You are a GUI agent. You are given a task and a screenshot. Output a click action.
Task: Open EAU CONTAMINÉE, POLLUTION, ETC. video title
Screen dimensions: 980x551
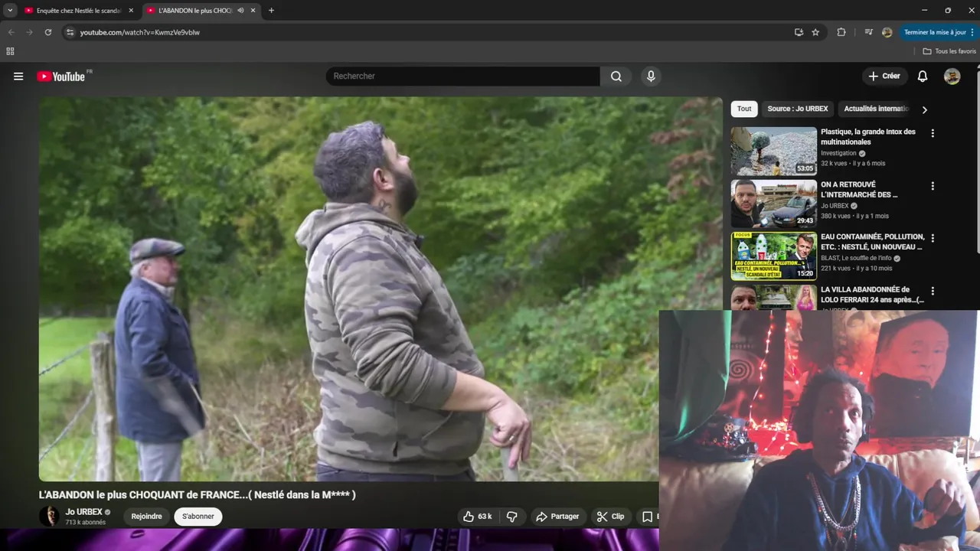[873, 242]
